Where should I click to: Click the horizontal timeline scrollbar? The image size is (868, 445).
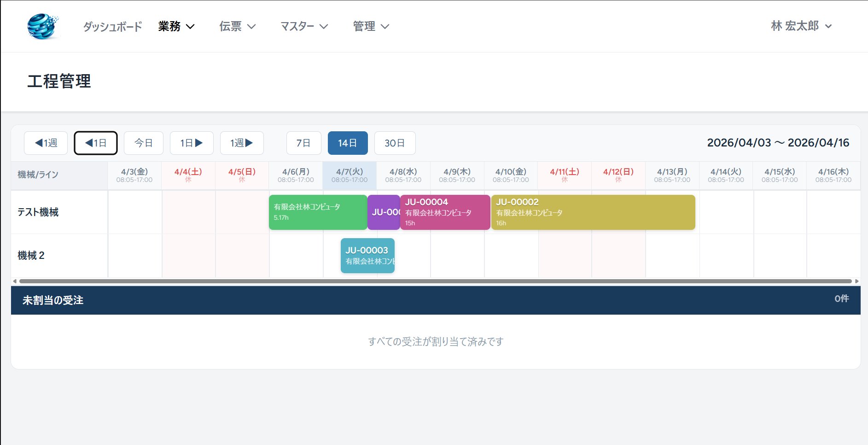(435, 281)
